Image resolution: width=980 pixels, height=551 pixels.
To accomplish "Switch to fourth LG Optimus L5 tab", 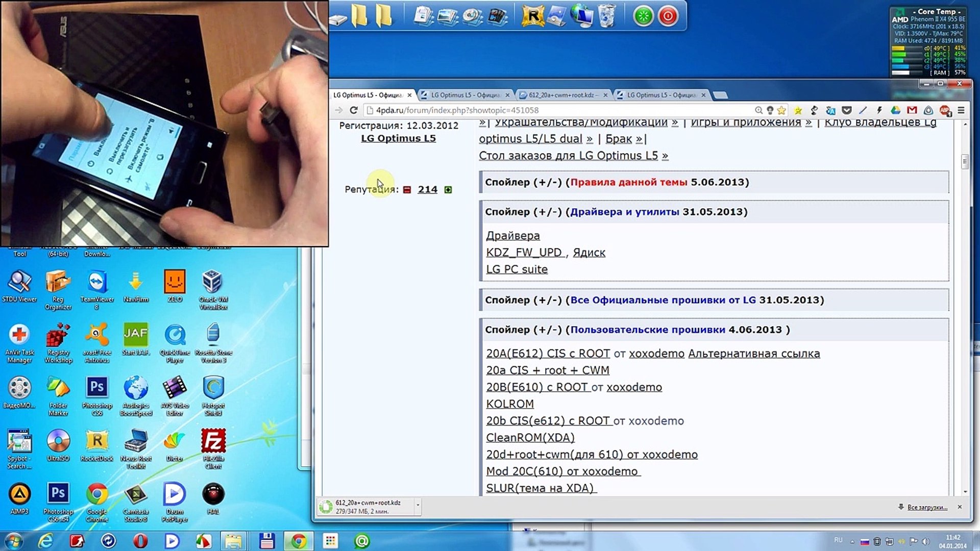I will click(x=661, y=95).
